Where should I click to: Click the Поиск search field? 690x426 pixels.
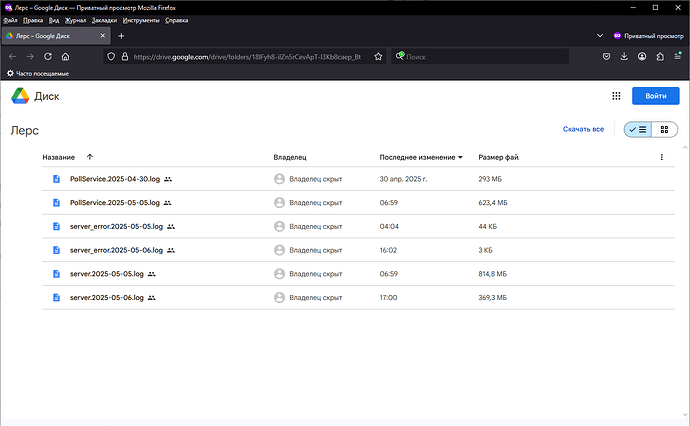pos(480,57)
